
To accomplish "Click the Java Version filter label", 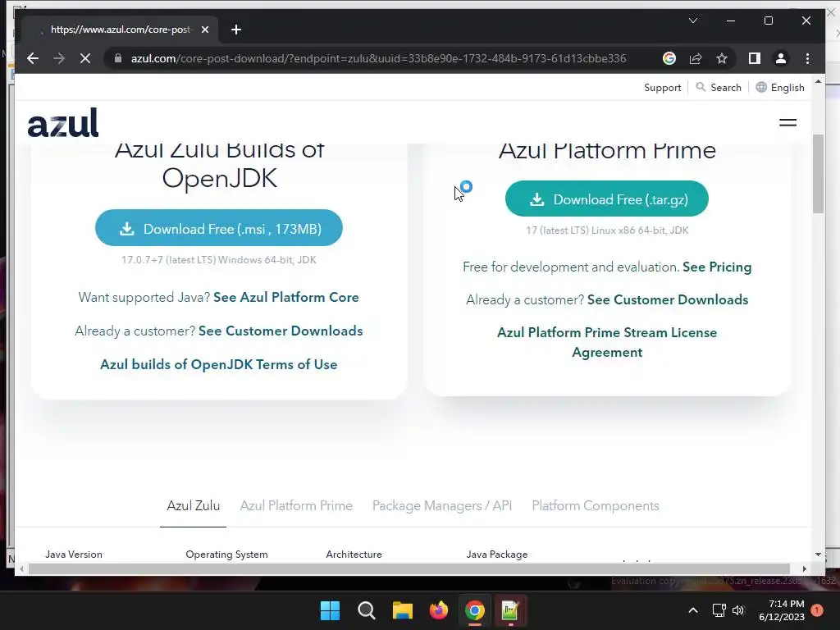I will pos(73,555).
